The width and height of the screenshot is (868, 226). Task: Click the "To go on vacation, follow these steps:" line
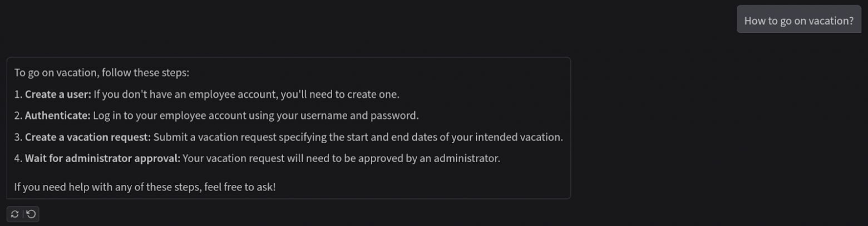pos(102,73)
